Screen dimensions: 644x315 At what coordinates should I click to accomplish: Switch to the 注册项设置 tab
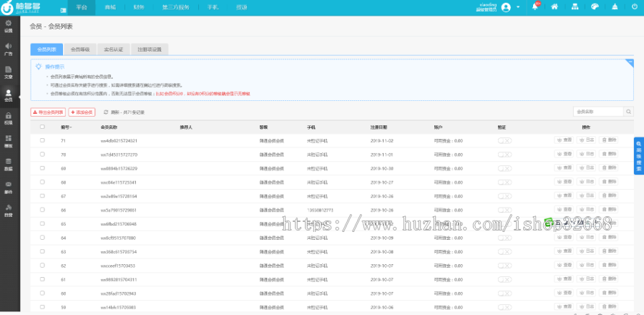(150, 49)
